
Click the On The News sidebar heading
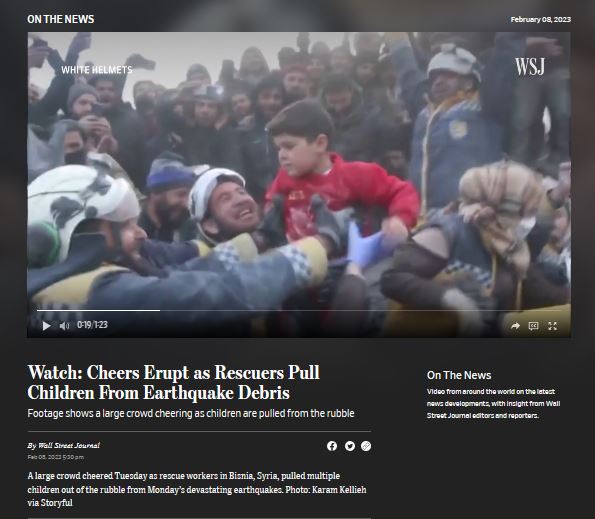[459, 375]
